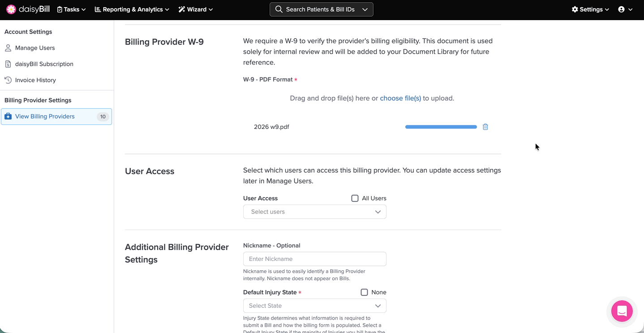Click the daisyBill flower logo
Viewport: 644px width, 333px height.
click(11, 9)
